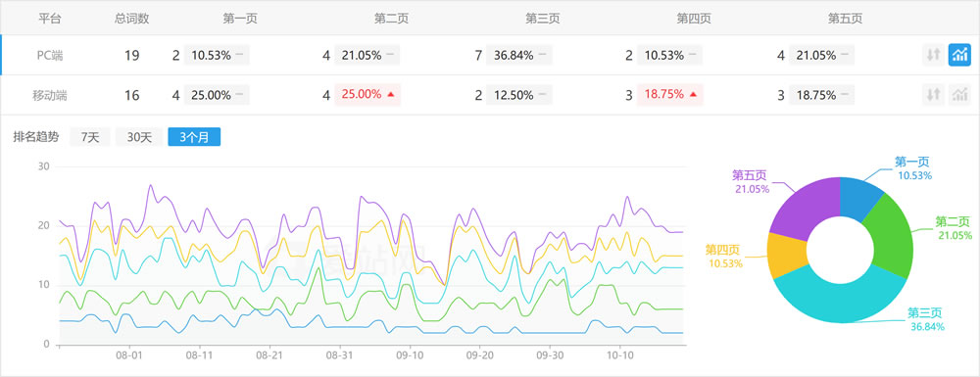
Task: Click the 平台 column header
Action: pos(50,18)
